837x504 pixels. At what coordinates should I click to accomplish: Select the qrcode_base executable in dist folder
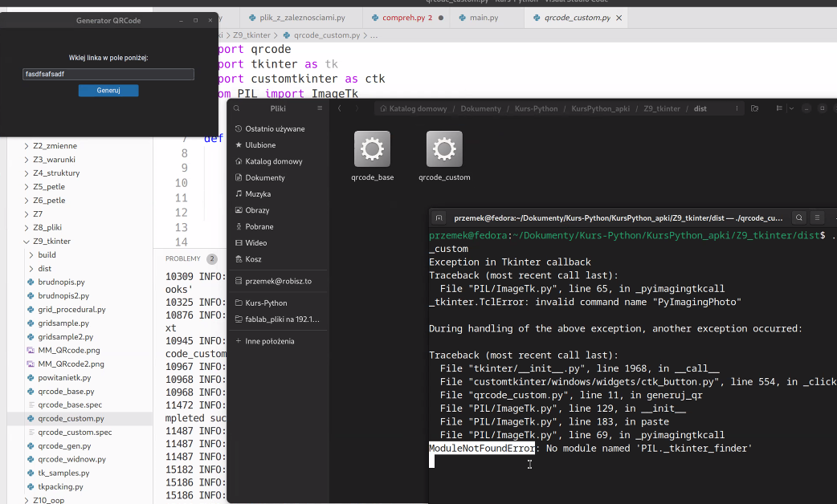(373, 156)
